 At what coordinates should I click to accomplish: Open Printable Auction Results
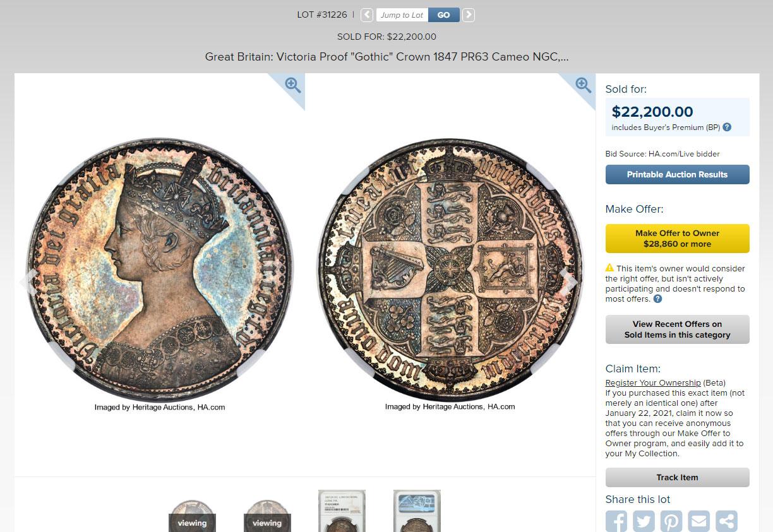click(677, 175)
